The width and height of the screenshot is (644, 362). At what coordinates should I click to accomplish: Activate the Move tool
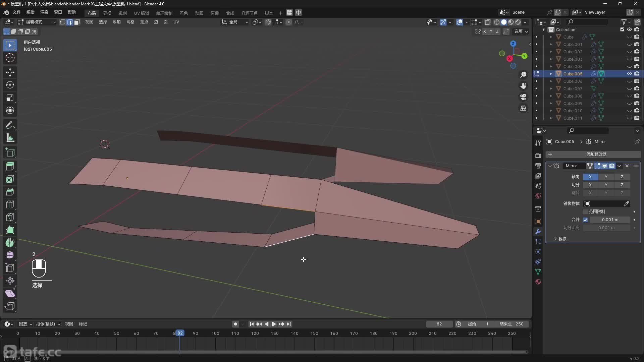[x=10, y=72]
